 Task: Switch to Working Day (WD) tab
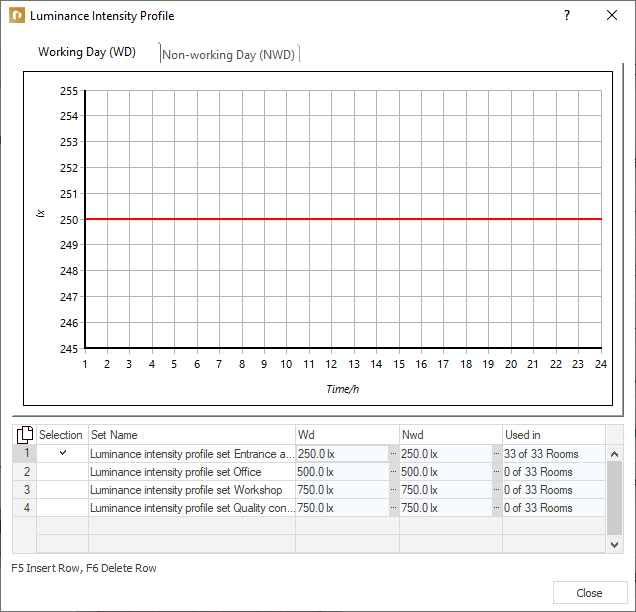(x=87, y=52)
